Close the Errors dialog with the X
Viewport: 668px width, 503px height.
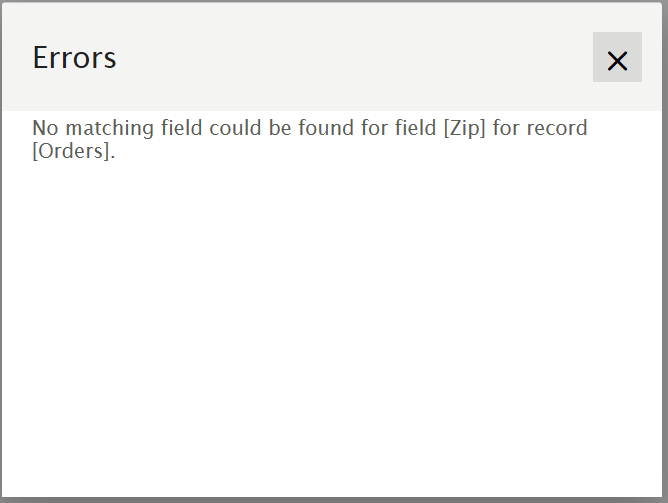pyautogui.click(x=617, y=60)
